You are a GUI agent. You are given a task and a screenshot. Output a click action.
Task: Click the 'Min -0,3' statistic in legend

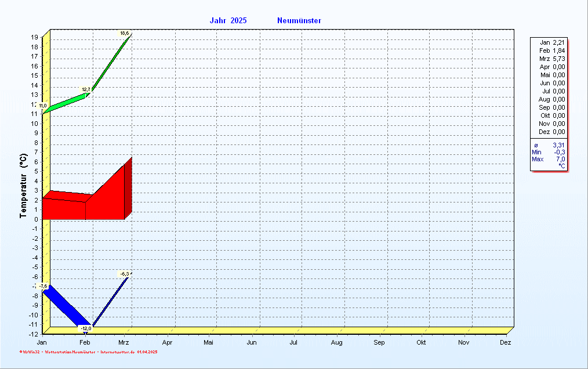coord(549,152)
